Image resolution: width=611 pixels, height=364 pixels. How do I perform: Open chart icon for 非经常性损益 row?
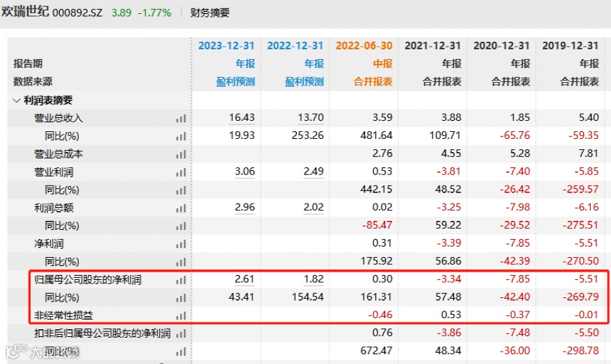point(181,316)
